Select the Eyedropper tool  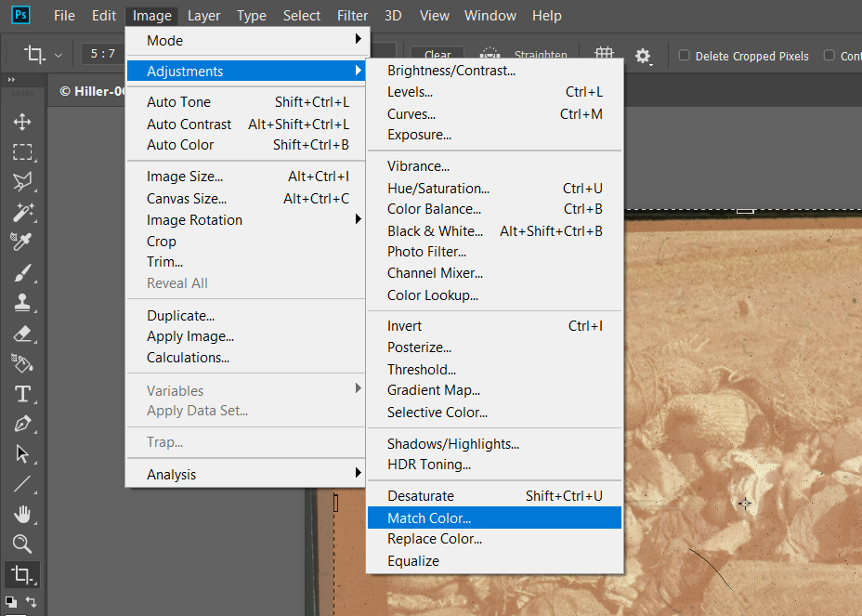pos(22,242)
